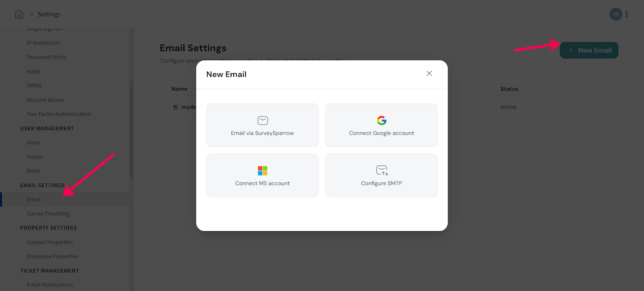Open the Password Policy page
Image resolution: width=644 pixels, height=291 pixels.
[x=46, y=57]
